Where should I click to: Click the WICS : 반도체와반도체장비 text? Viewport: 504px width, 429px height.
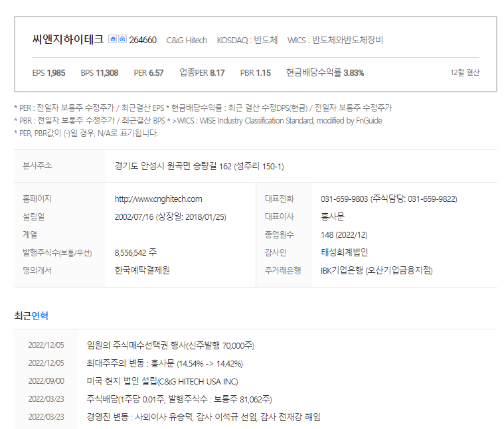pyautogui.click(x=335, y=40)
